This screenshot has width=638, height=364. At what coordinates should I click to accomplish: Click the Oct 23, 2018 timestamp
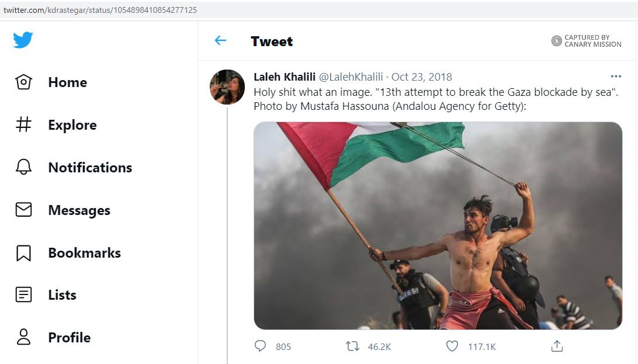(x=421, y=77)
